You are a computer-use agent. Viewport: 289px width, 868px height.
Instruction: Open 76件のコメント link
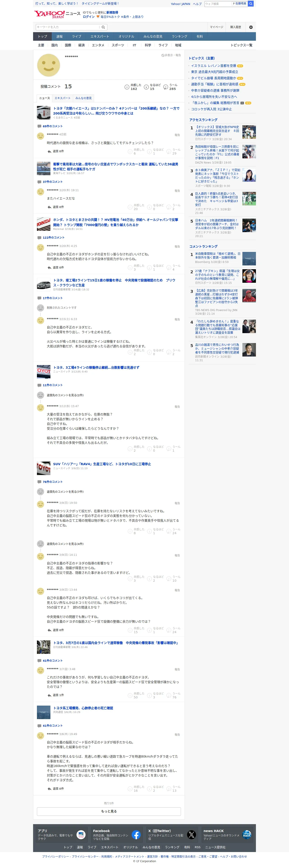point(53,482)
